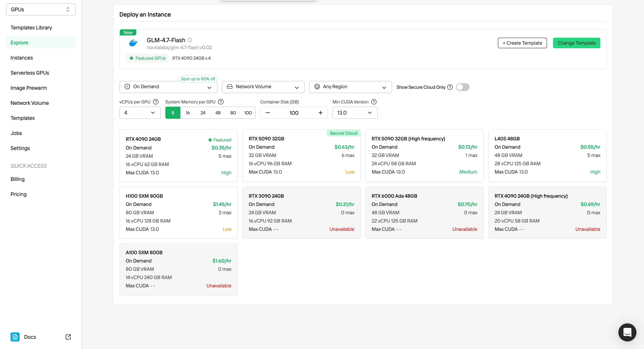The image size is (644, 349).
Task: Open Min CUDA Version help icon
Action: 374,102
